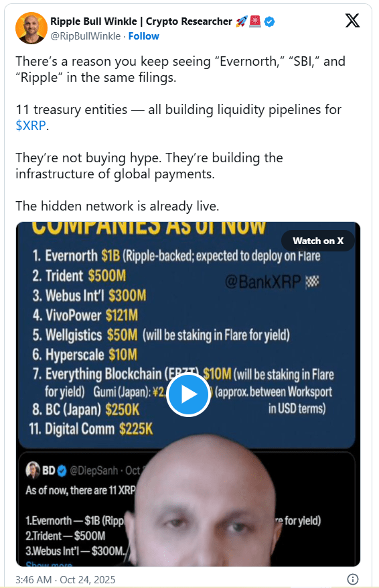Click BD's verified badge
This screenshot has width=379, height=588.
pos(62,471)
